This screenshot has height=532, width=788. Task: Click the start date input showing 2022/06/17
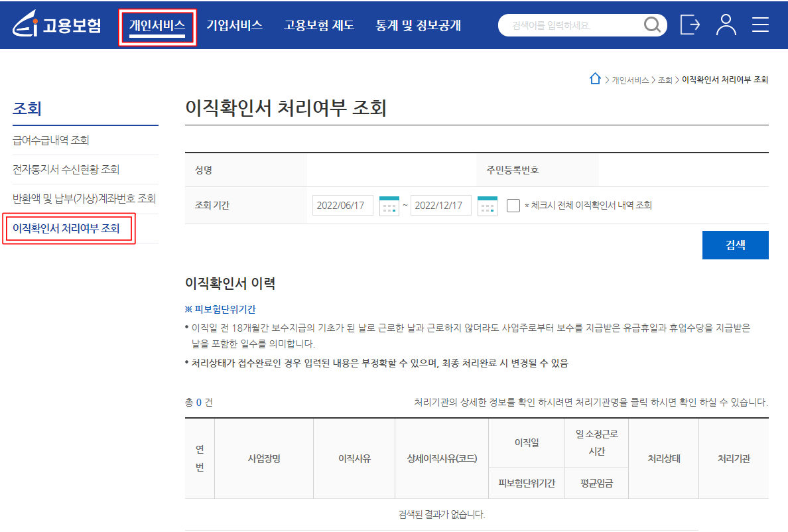pyautogui.click(x=343, y=205)
